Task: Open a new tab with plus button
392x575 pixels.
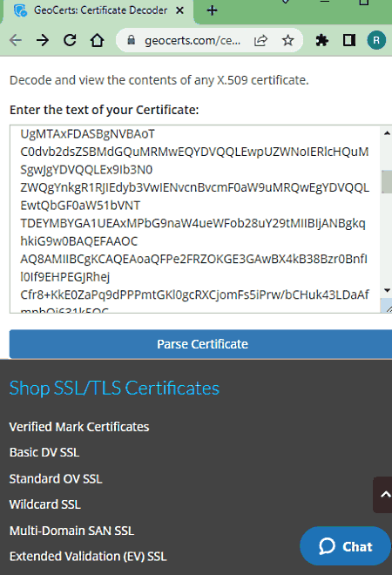Action: click(212, 10)
